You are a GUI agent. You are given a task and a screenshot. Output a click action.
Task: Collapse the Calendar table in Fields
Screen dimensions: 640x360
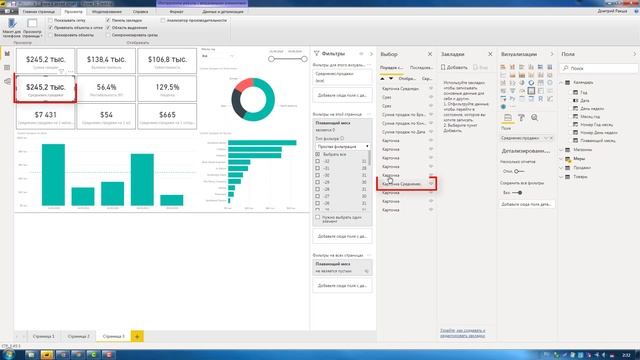point(562,82)
